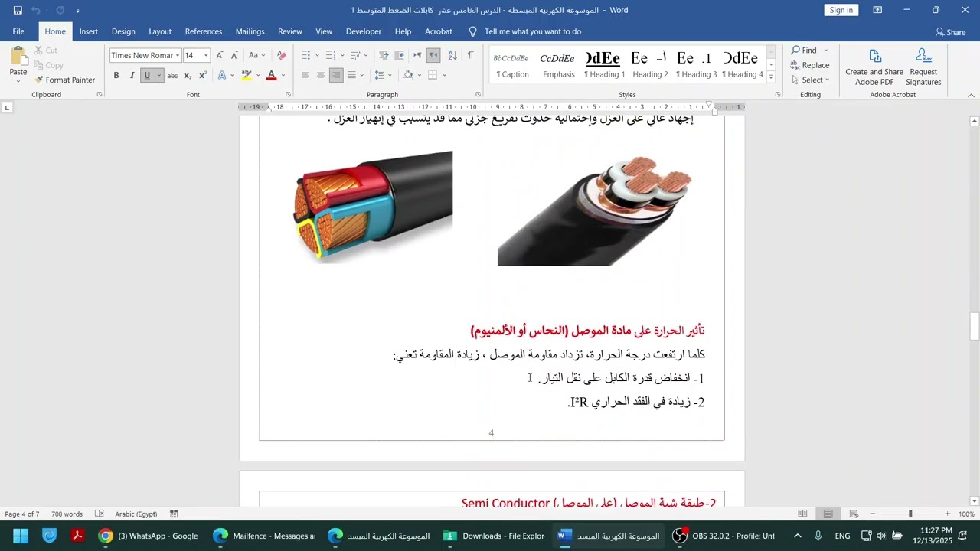Click the Paste clipboard icon
Screen dimensions: 980x551
[18, 56]
